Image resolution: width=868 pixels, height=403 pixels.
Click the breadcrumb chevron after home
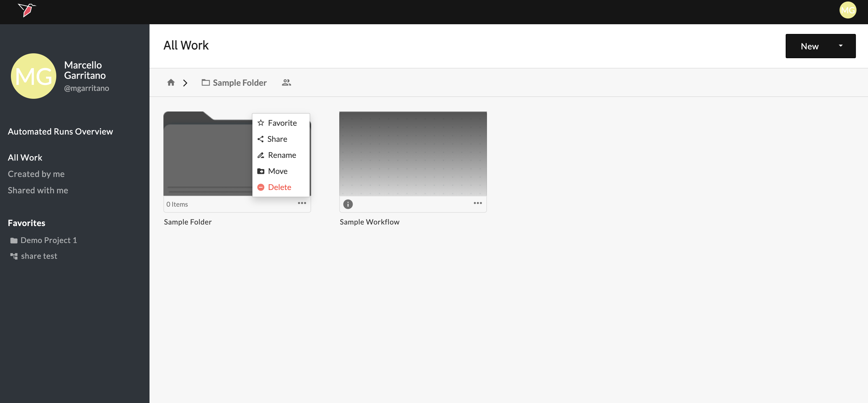(x=185, y=83)
